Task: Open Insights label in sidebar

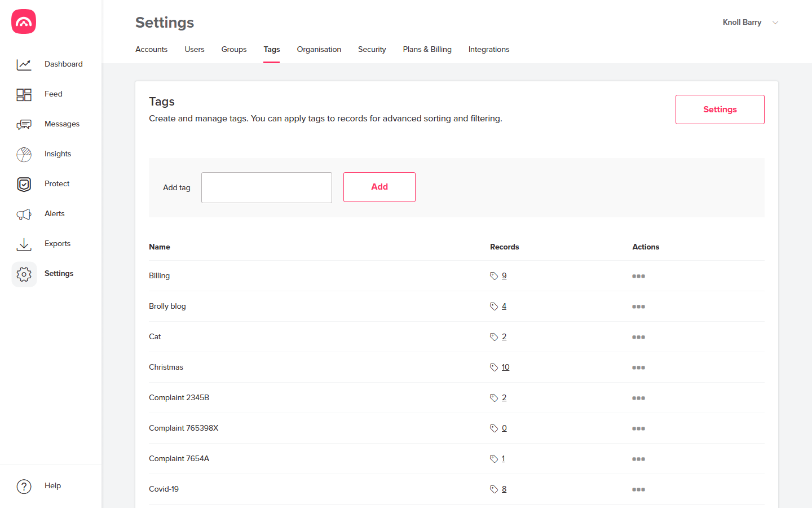Action: tap(58, 154)
